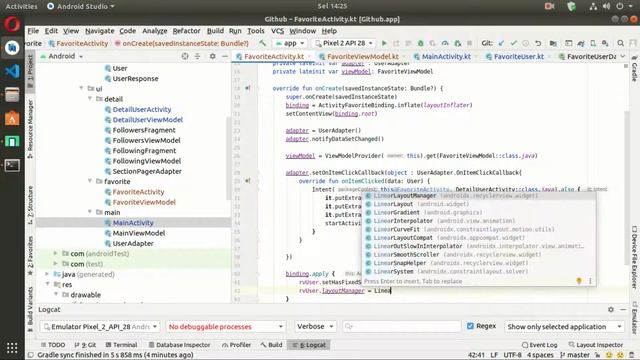Open the VCS menu
Image resolution: width=640 pixels, height=360 pixels.
(277, 31)
